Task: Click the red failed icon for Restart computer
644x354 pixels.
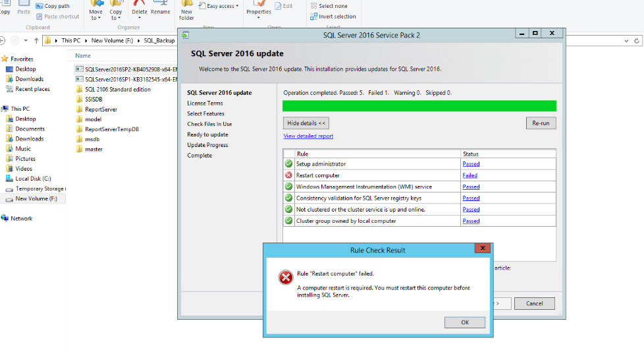Action: (288, 175)
